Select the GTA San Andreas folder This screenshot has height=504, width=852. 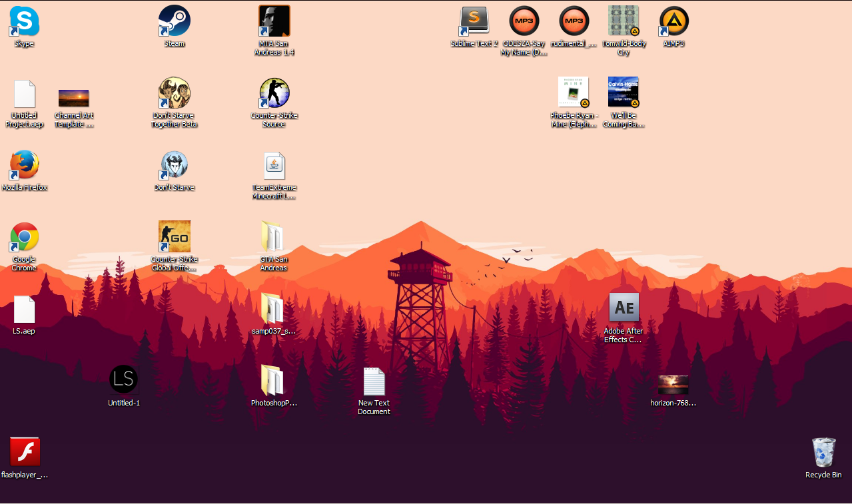[273, 237]
